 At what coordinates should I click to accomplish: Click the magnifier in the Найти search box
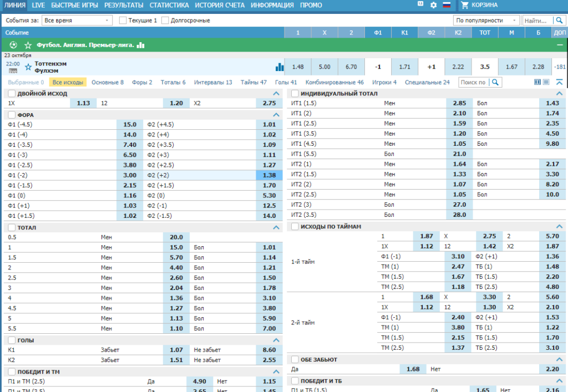(x=559, y=21)
